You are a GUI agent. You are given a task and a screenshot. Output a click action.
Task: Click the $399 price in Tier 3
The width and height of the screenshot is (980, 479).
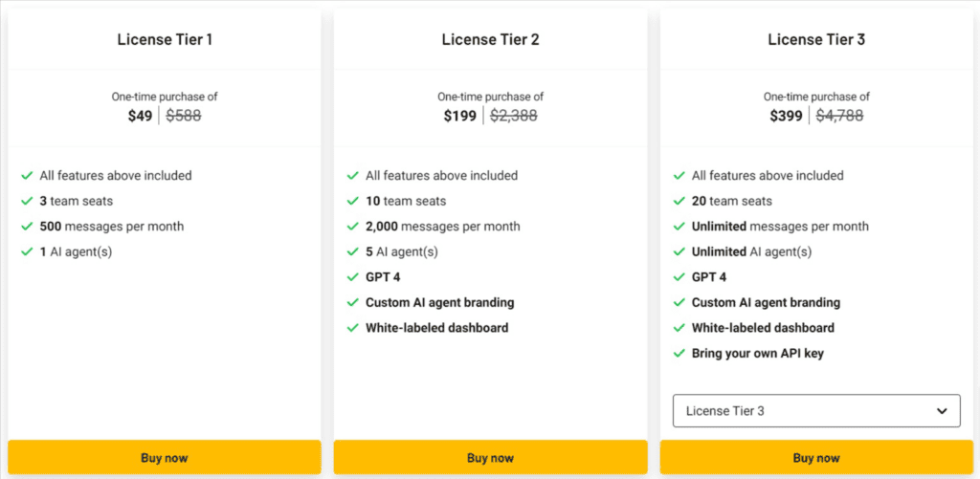pos(786,116)
